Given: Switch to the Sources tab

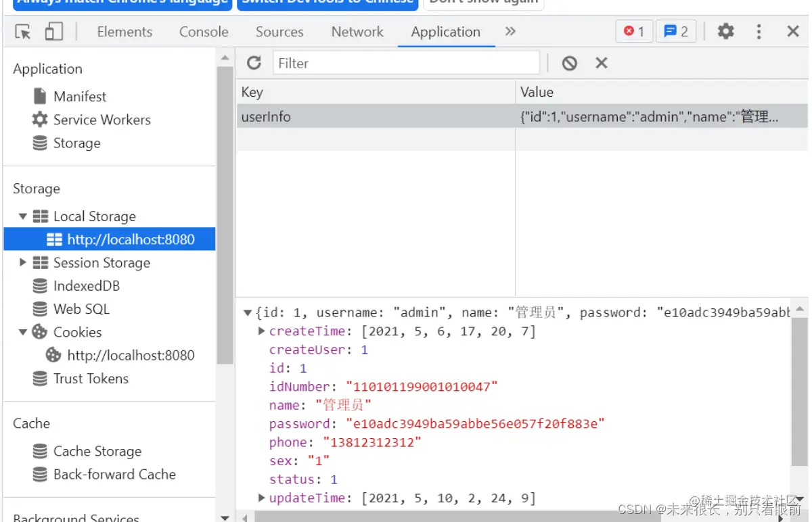Looking at the screenshot, I should [279, 32].
